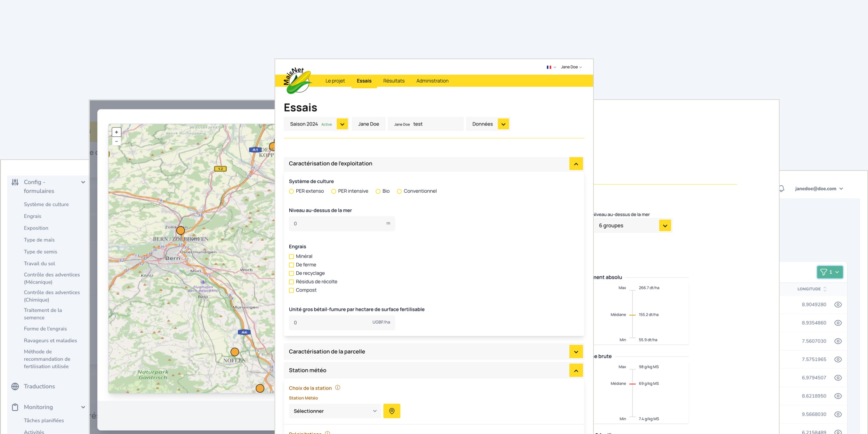This screenshot has width=868, height=434.
Task: Open the Sélectionner station dropdown
Action: [334, 411]
